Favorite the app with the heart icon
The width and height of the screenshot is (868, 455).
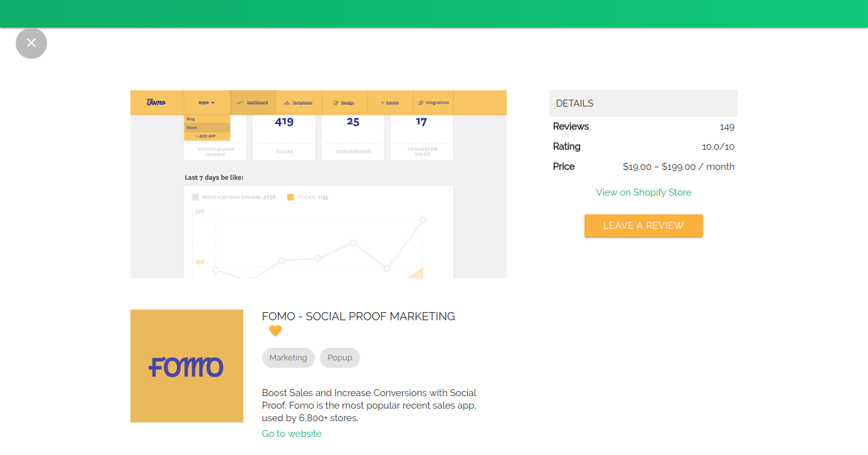click(275, 331)
